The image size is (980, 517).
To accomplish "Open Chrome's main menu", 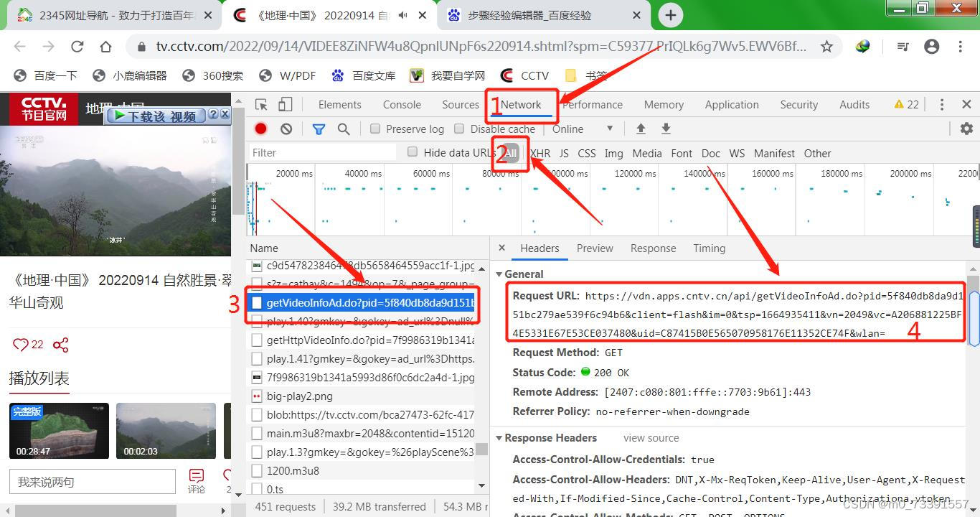I will click(x=960, y=47).
